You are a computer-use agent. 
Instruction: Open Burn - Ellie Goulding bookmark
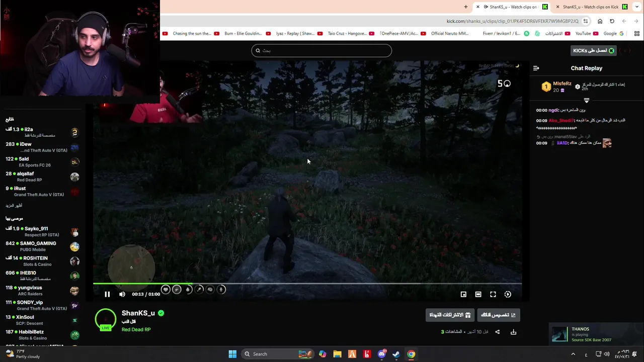247,34
